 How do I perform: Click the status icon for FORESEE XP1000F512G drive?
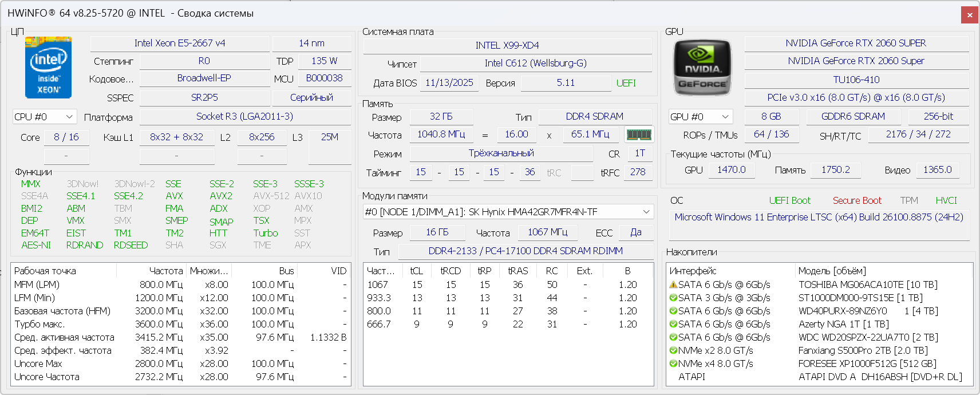tap(673, 364)
